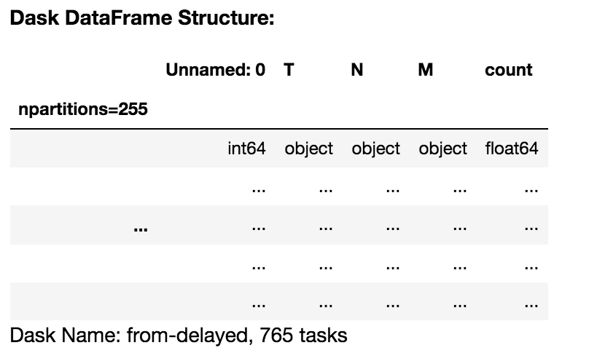
Task: Click the T column header
Action: pos(289,70)
